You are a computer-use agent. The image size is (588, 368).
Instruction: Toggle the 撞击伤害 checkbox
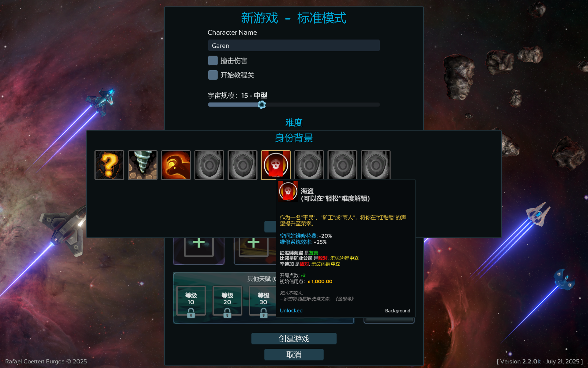(x=213, y=60)
